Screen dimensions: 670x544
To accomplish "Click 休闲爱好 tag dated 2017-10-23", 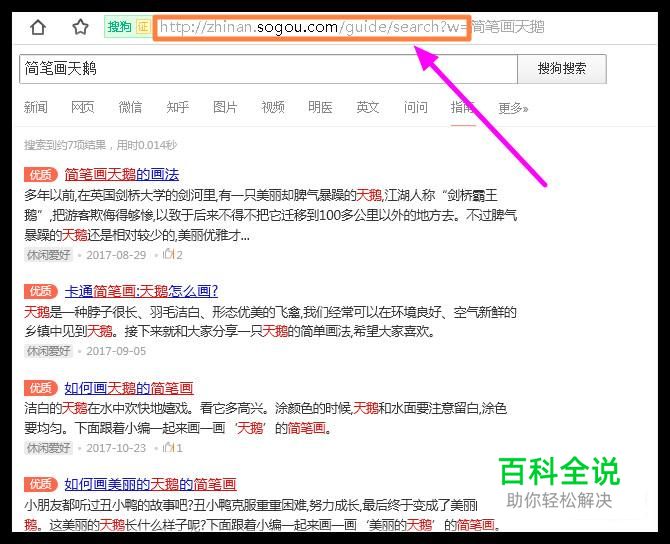I will (48, 448).
